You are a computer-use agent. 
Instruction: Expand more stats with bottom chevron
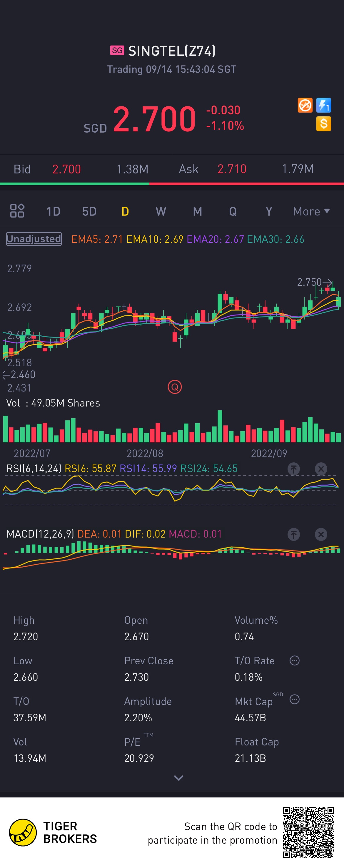point(178,778)
